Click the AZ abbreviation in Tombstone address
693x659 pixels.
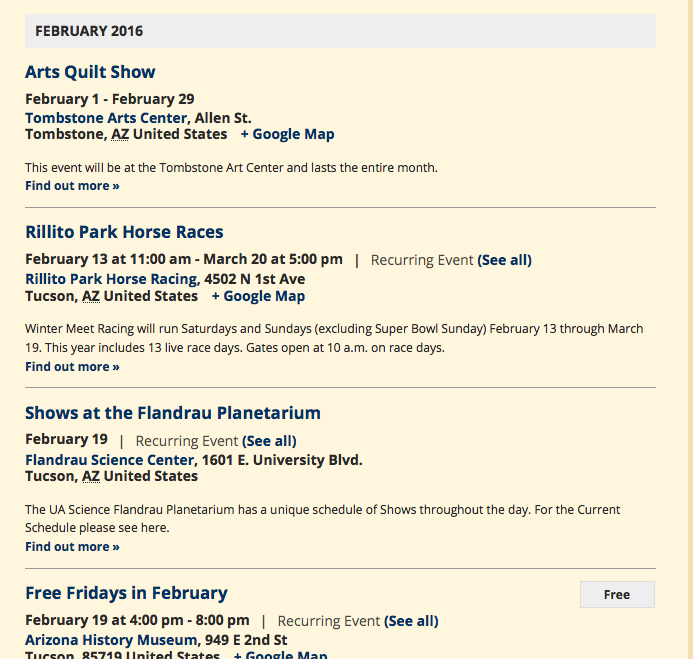[120, 134]
